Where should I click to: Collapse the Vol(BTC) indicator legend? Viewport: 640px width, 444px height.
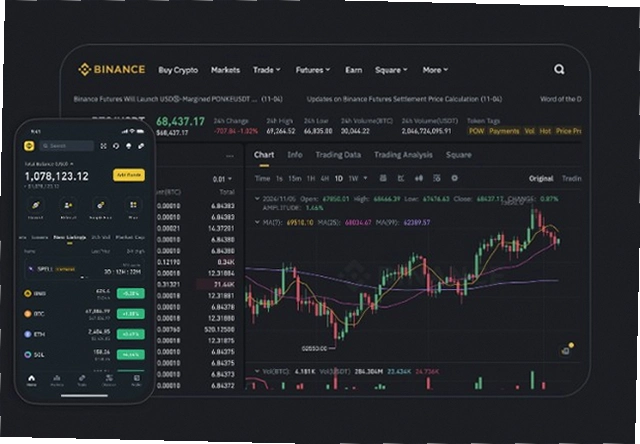point(257,371)
